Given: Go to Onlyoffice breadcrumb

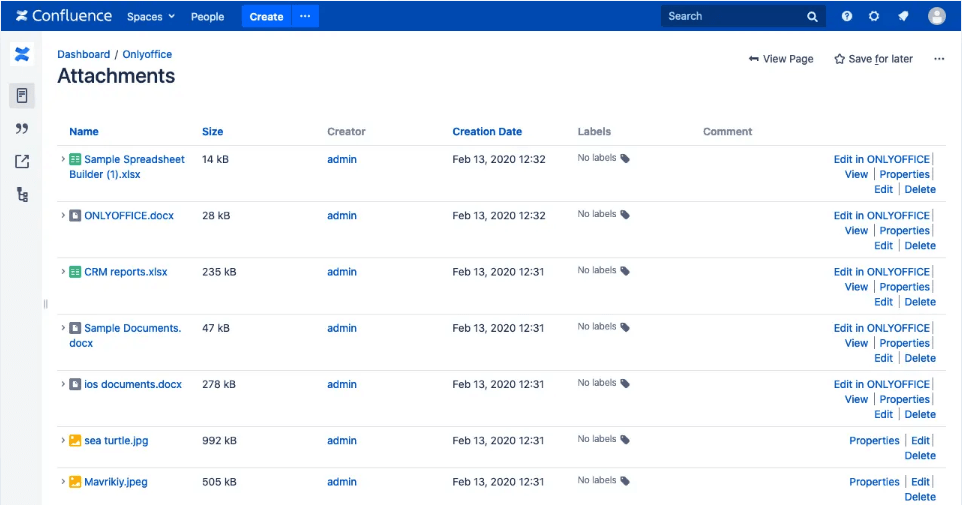Looking at the screenshot, I should pyautogui.click(x=147, y=54).
